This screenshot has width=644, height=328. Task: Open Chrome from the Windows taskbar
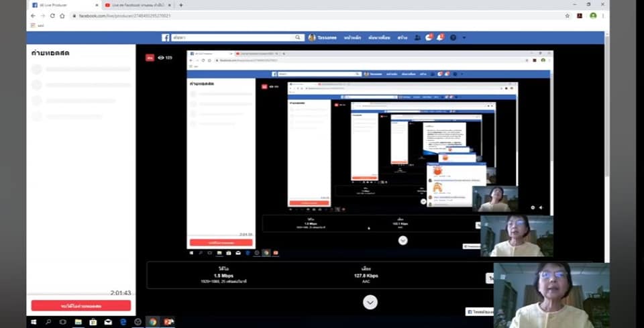(x=153, y=322)
